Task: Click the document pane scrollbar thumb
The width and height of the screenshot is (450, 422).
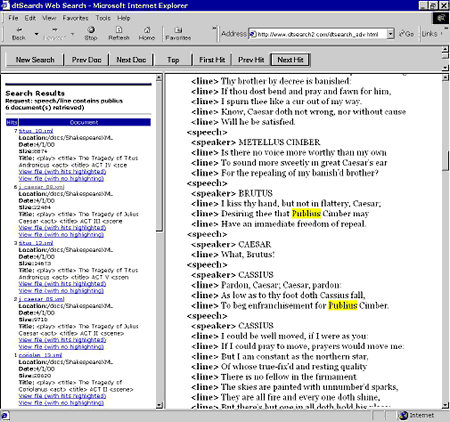Action: coord(445,161)
